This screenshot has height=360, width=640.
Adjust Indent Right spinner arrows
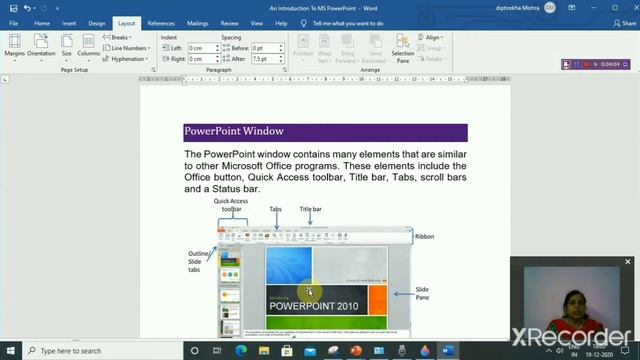coord(218,59)
